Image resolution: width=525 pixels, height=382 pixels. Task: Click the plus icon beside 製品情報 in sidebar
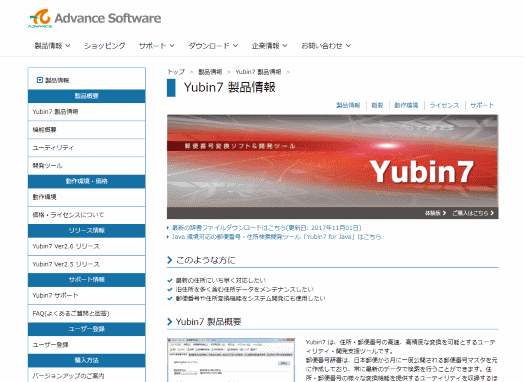pyautogui.click(x=40, y=80)
